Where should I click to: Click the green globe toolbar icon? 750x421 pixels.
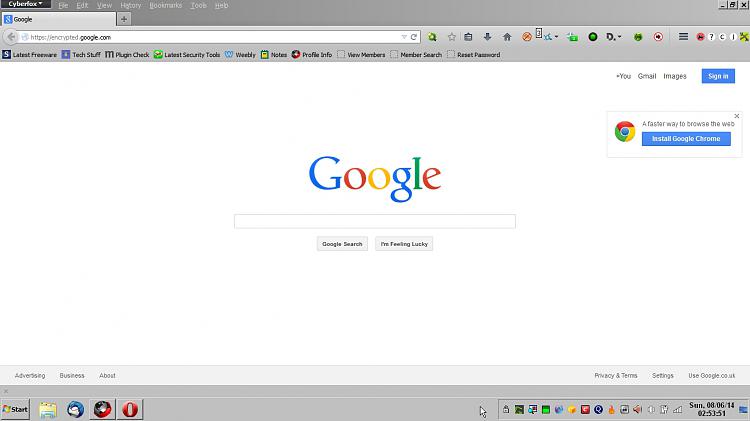[x=638, y=37]
